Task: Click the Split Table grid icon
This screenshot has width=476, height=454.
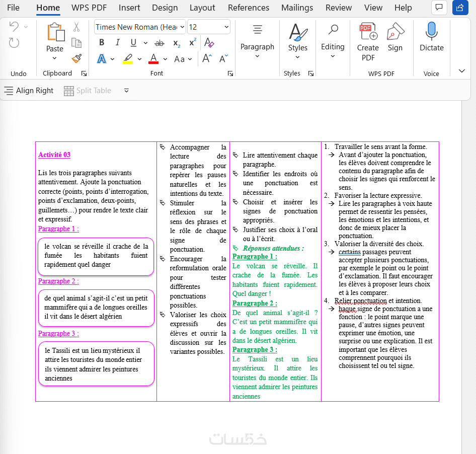Action: click(68, 91)
